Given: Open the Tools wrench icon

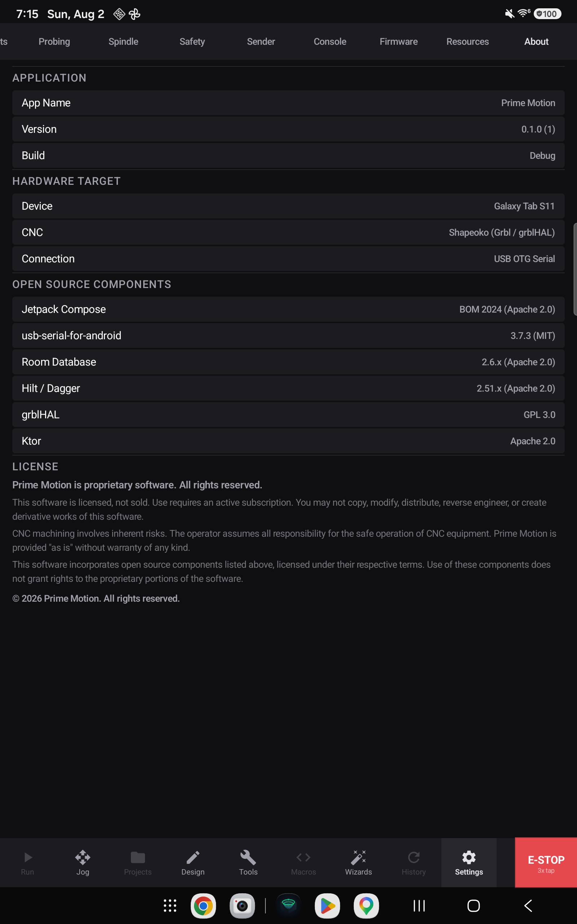Looking at the screenshot, I should pyautogui.click(x=248, y=857).
